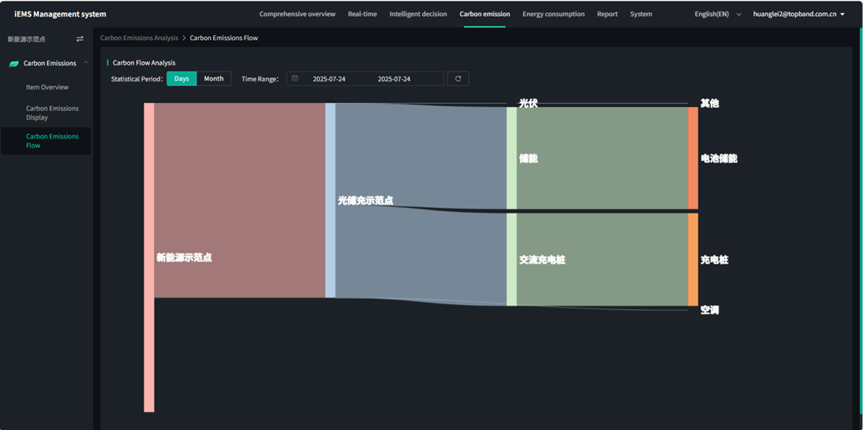The width and height of the screenshot is (863, 430).
Task: Click the start date 2025-07-24 field
Action: tap(329, 78)
